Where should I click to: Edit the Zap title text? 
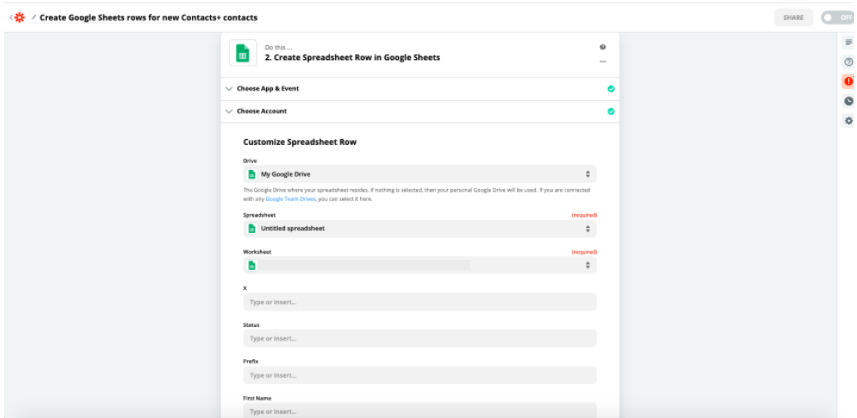tap(148, 17)
